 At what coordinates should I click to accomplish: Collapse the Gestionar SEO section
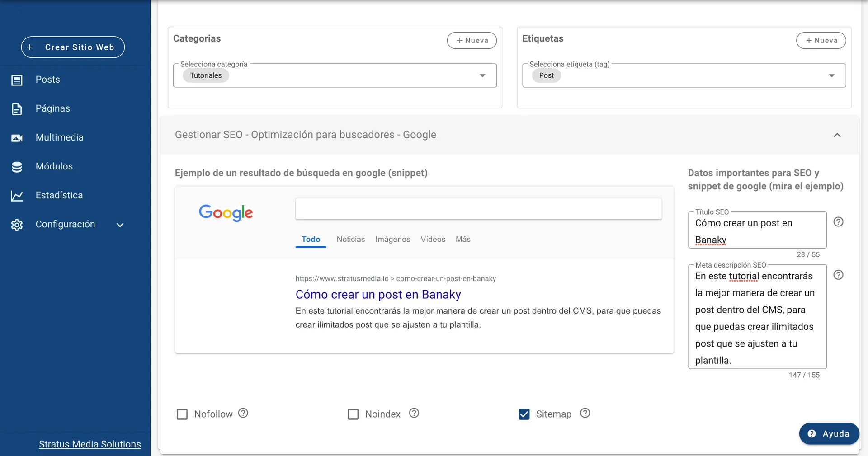[837, 135]
